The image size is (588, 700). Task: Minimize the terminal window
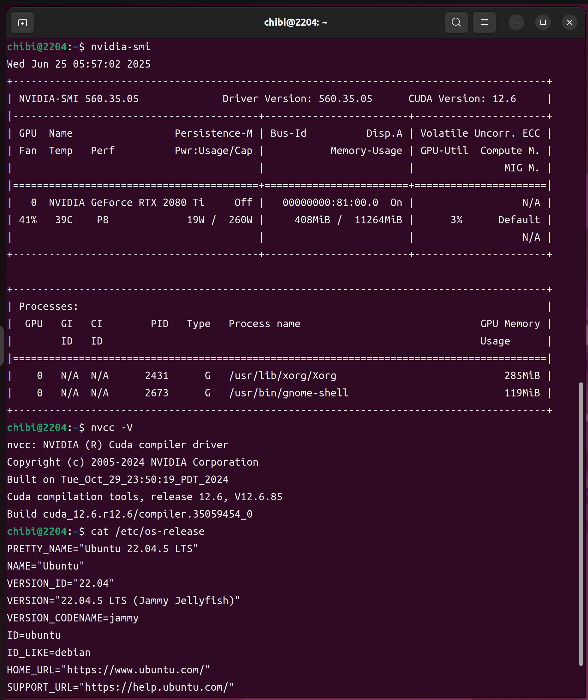pyautogui.click(x=516, y=23)
